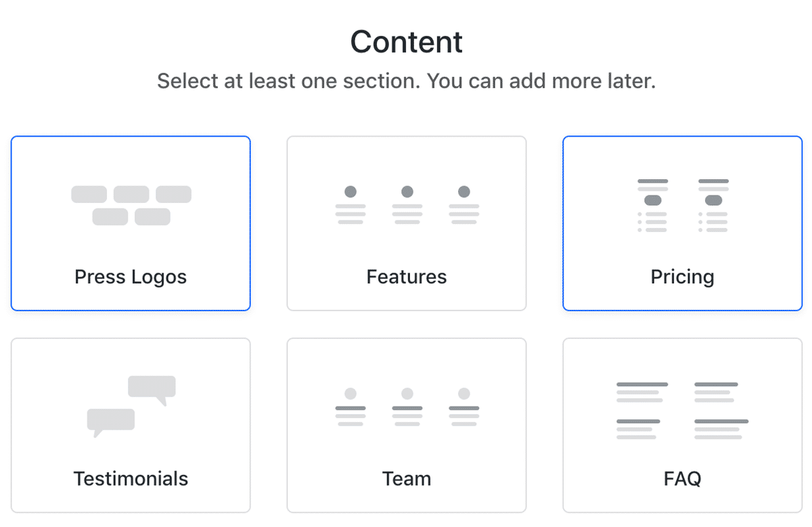Image resolution: width=812 pixels, height=527 pixels.
Task: Click the "Press Logos" text label
Action: (131, 277)
